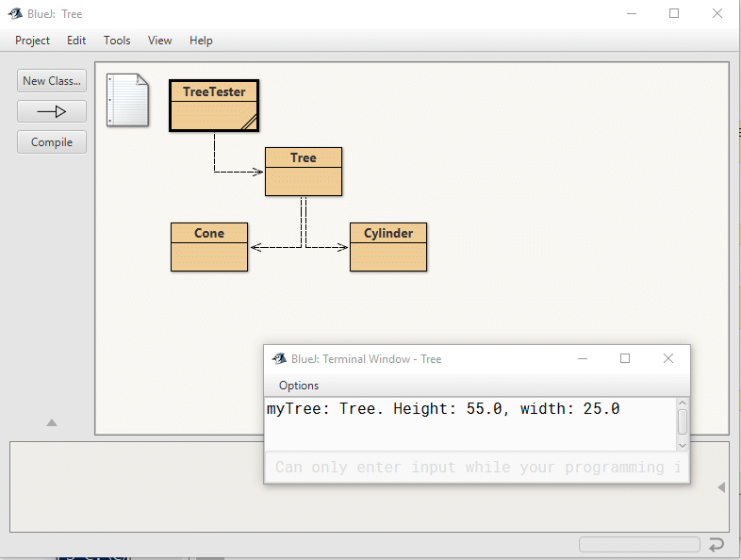Select the Tree class box

coord(303,172)
